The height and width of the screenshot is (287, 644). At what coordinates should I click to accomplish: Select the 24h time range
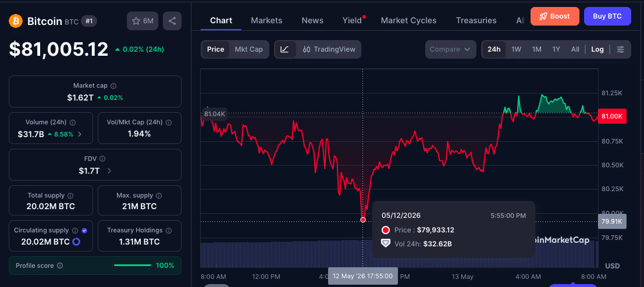point(494,49)
